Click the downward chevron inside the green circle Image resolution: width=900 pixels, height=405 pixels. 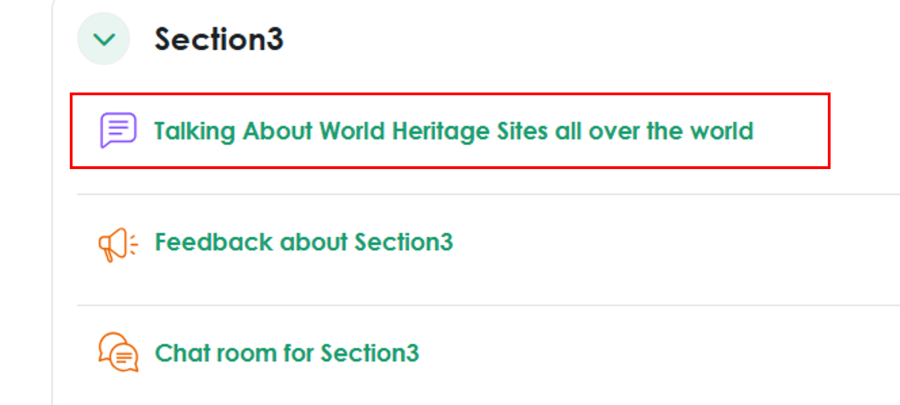click(104, 40)
